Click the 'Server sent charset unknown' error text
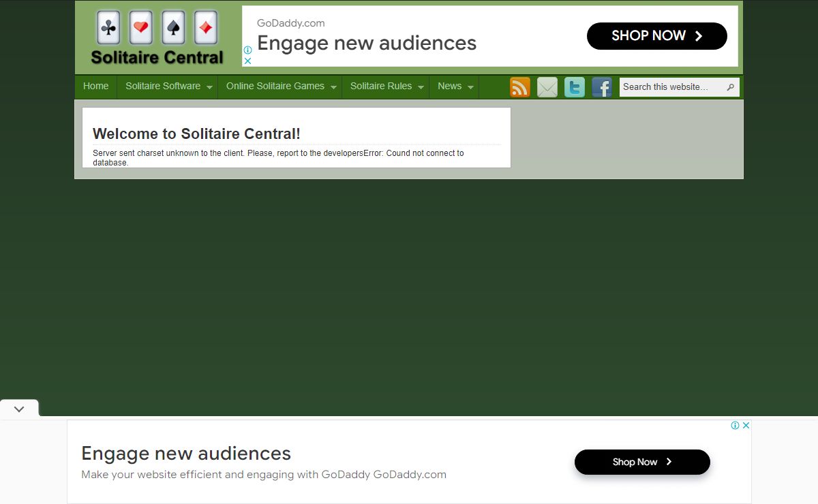The width and height of the screenshot is (818, 504). 278,157
